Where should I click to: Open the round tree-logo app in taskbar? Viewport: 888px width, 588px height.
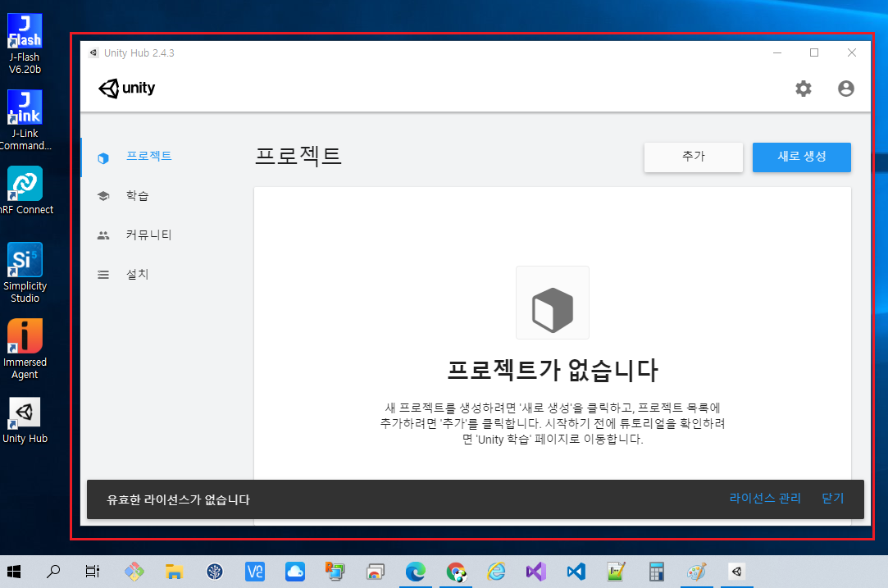coord(215,572)
